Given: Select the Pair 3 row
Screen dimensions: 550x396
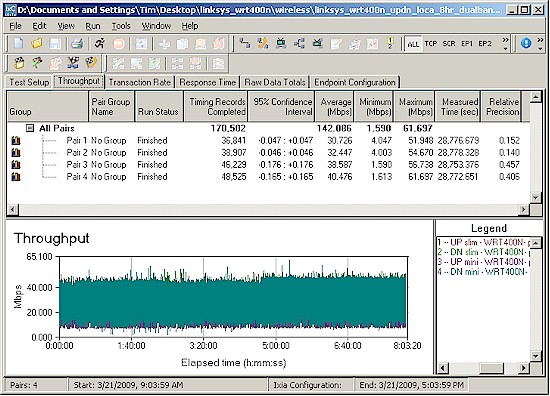Looking at the screenshot, I should coord(268,165).
